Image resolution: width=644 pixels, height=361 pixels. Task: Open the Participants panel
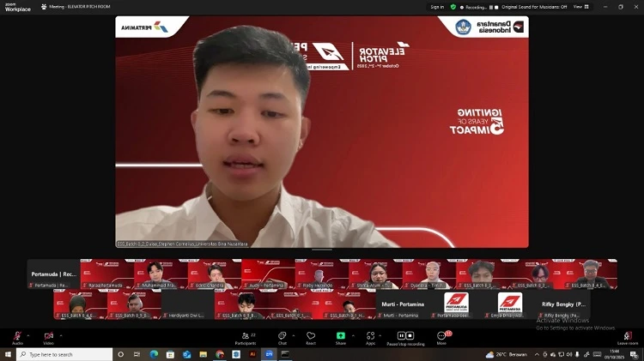246,335
